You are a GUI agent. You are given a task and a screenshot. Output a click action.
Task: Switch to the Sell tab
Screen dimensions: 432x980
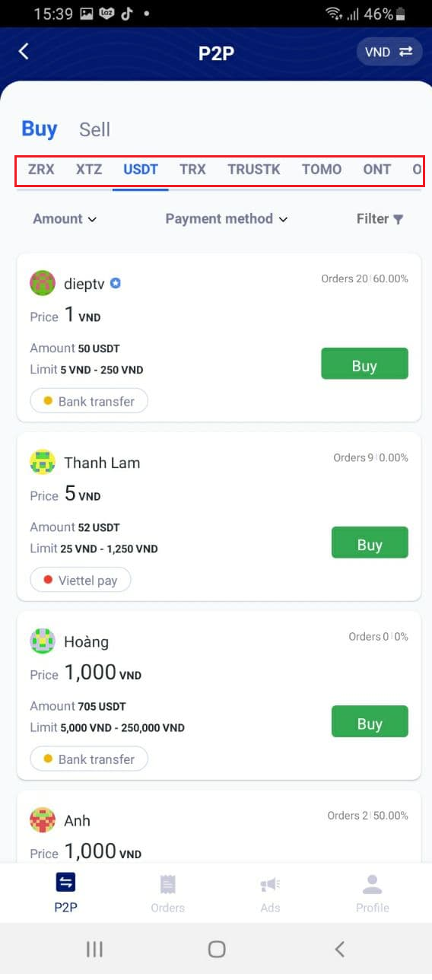95,129
